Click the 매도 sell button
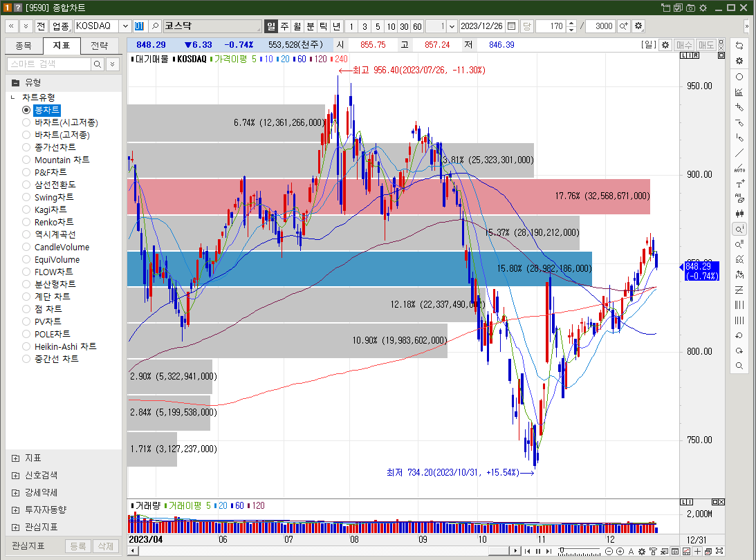This screenshot has height=560, width=756. point(706,45)
